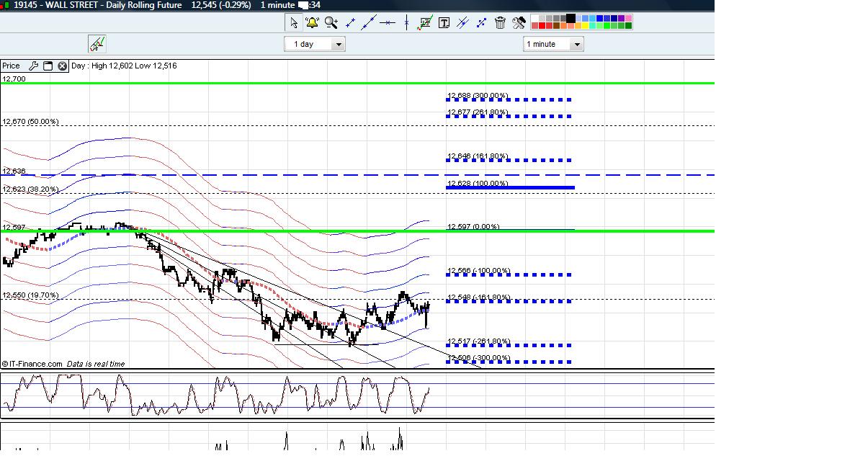
Task: Select the horizontal line drawing tool
Action: pyautogui.click(x=388, y=23)
